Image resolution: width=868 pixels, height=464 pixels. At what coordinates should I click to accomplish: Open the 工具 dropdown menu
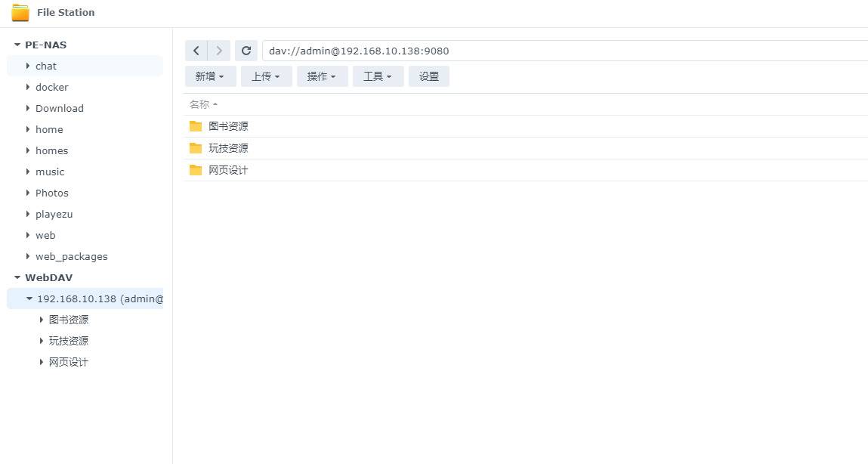[x=378, y=76]
